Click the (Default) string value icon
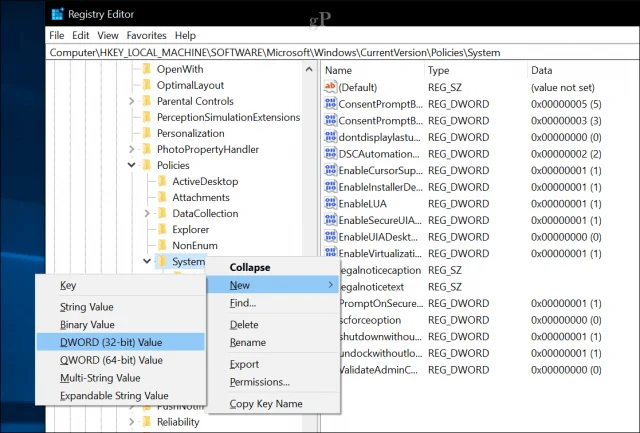The height and width of the screenshot is (433, 640). point(330,87)
